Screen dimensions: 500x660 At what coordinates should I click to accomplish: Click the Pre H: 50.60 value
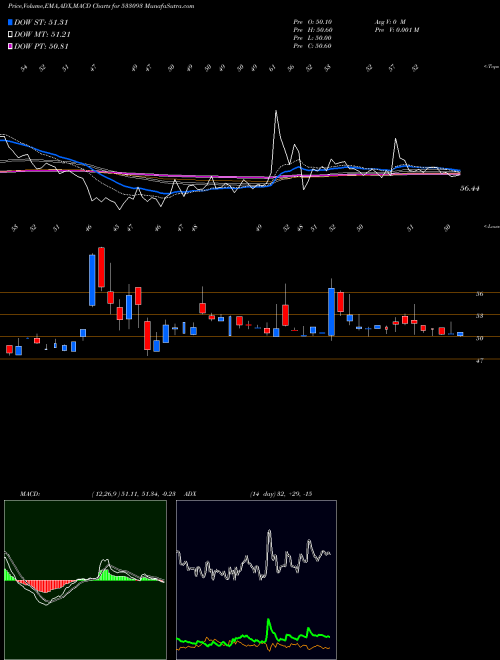(x=313, y=30)
